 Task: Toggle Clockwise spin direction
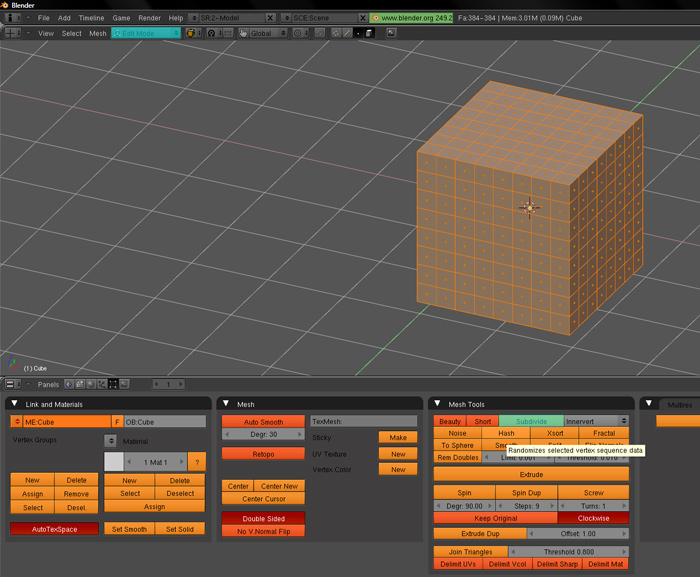coord(593,518)
